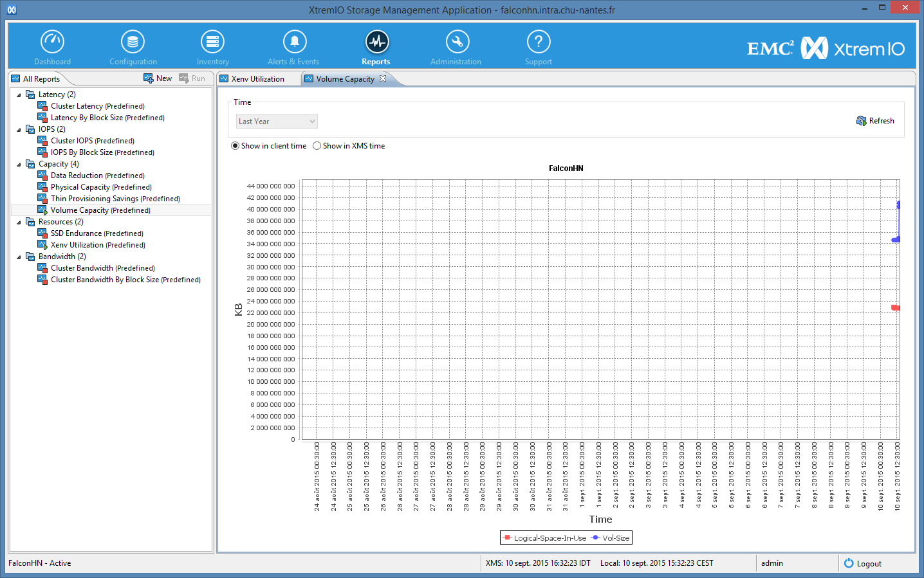The image size is (924, 578).
Task: Open the Dashboard gauge icon
Action: coord(52,42)
